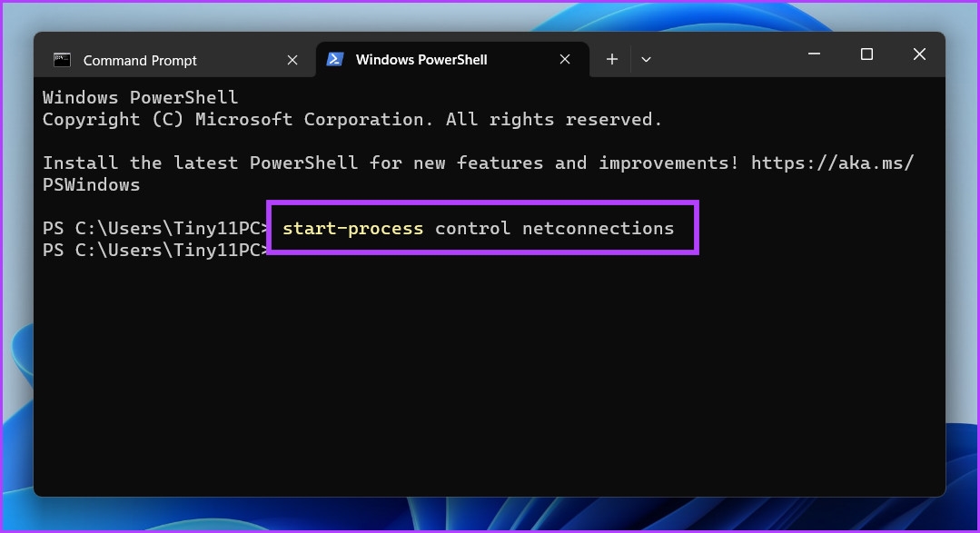
Task: Click the 'Copyright (C) Microsoft Corporation' line
Action: pos(352,119)
